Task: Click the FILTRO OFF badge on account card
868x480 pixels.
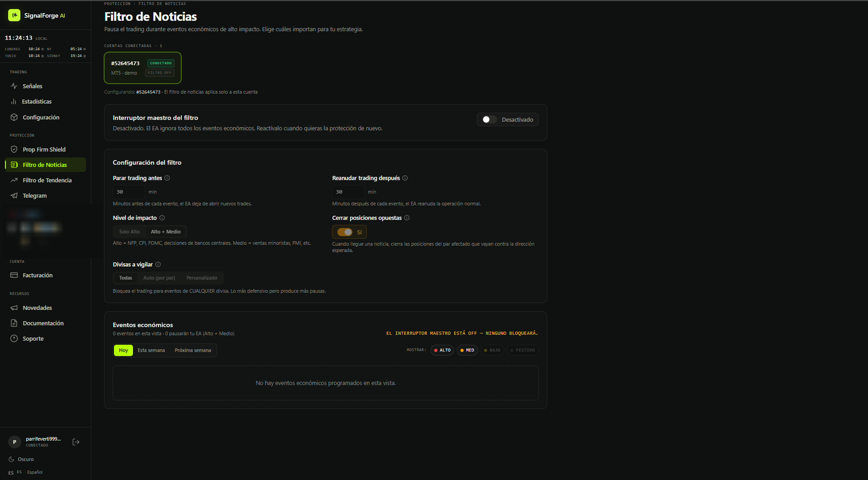Action: [x=160, y=73]
